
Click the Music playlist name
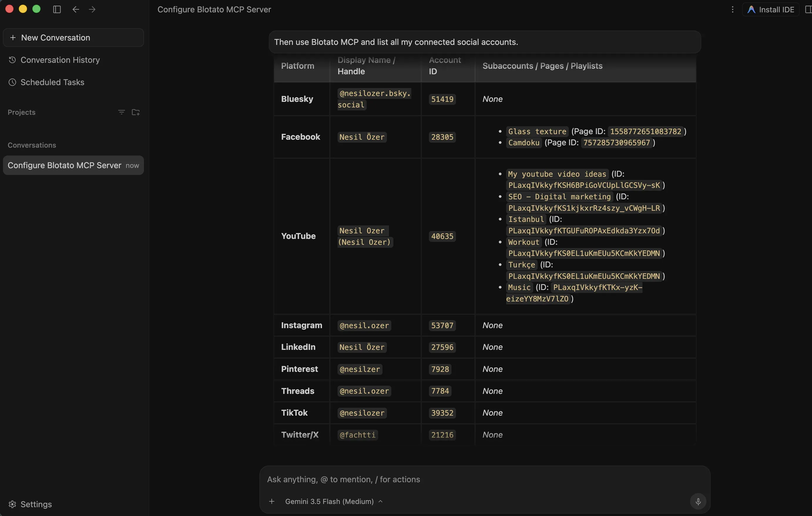[x=519, y=287]
